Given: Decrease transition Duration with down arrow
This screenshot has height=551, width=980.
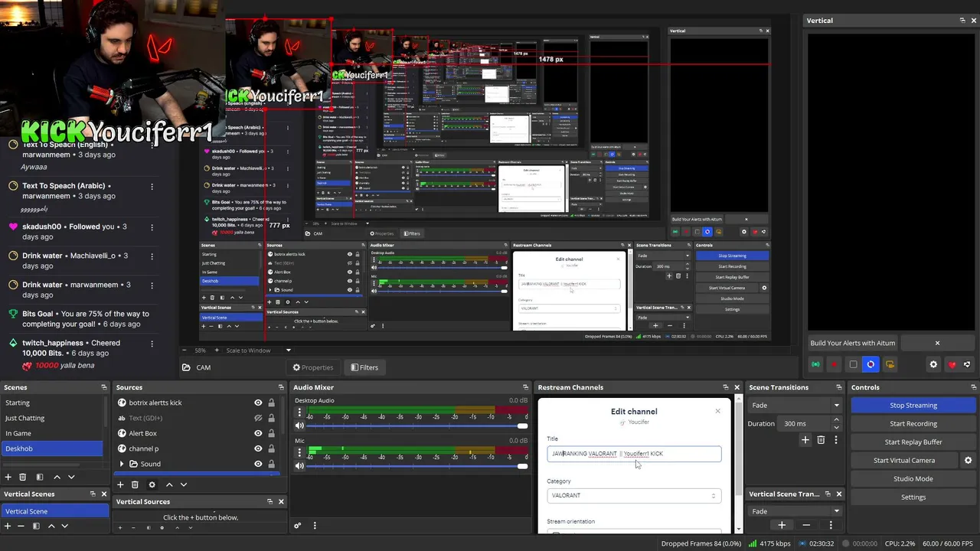Looking at the screenshot, I should [x=836, y=427].
